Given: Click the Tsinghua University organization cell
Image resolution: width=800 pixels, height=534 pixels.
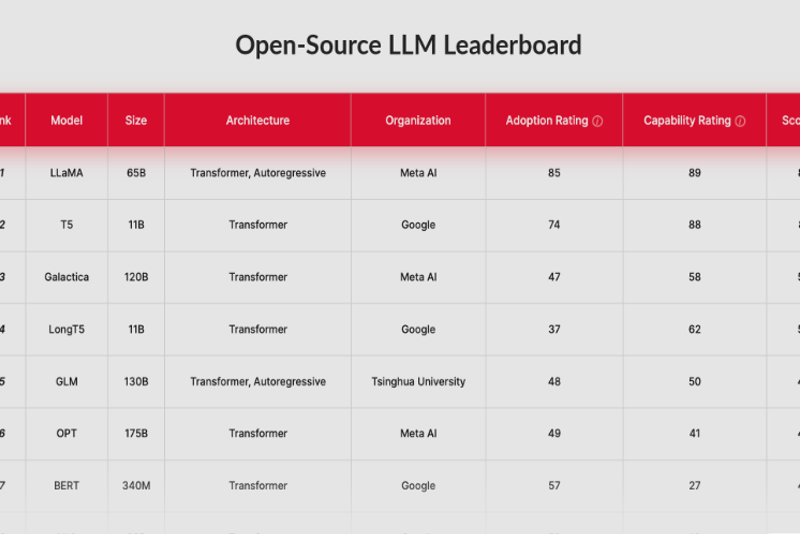Looking at the screenshot, I should click(418, 382).
